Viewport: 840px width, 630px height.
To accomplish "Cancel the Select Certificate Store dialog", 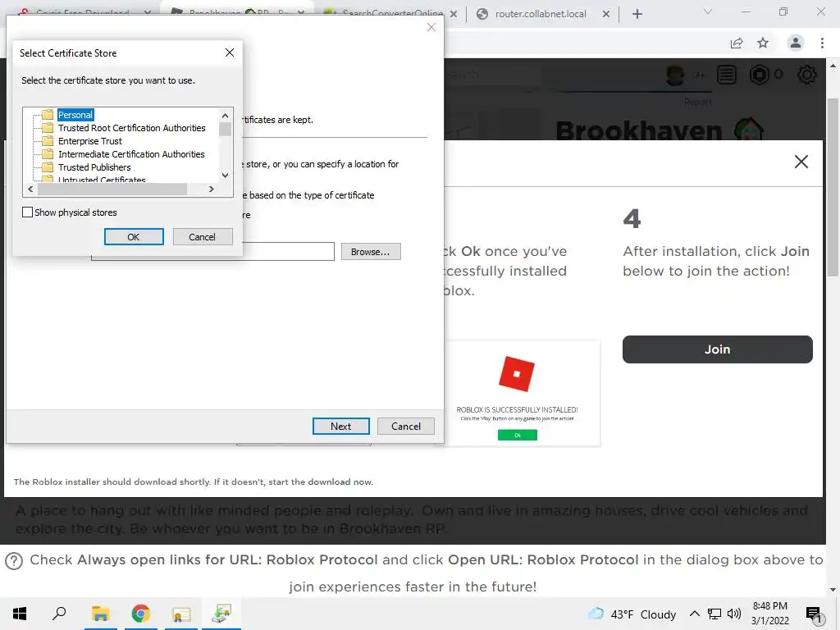I will 202,237.
